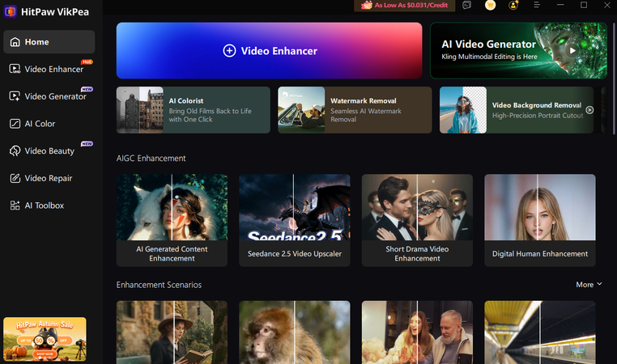This screenshot has width=617, height=364.
Task: Play the AI Video Generator preview
Action: (572, 50)
